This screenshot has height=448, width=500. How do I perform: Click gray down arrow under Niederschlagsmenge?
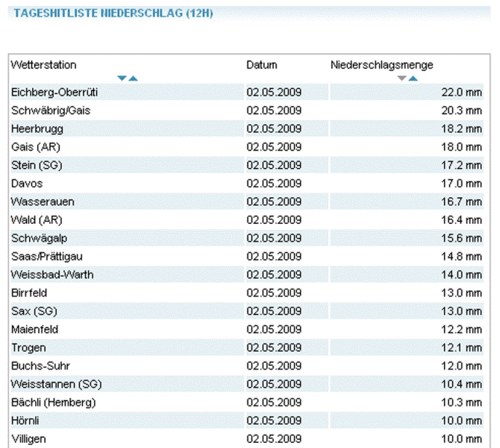pyautogui.click(x=402, y=78)
